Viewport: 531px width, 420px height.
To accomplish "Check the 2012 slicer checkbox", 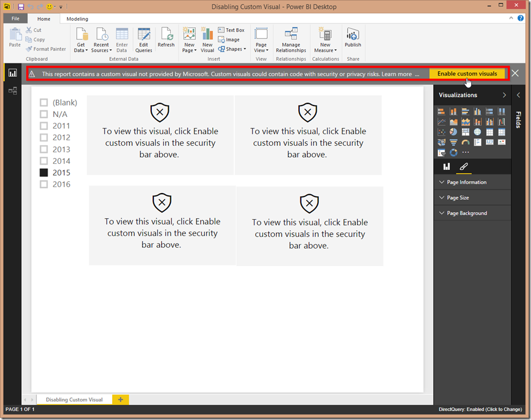I will click(44, 138).
